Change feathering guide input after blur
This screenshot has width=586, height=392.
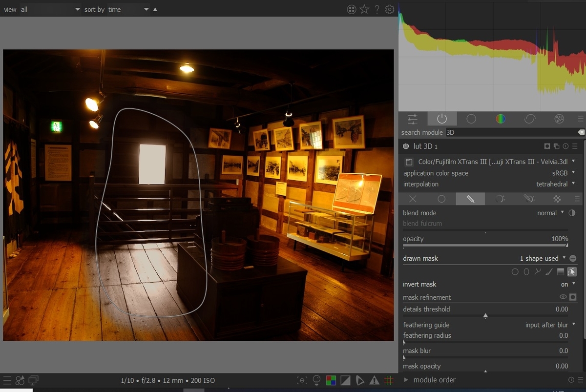(x=489, y=325)
